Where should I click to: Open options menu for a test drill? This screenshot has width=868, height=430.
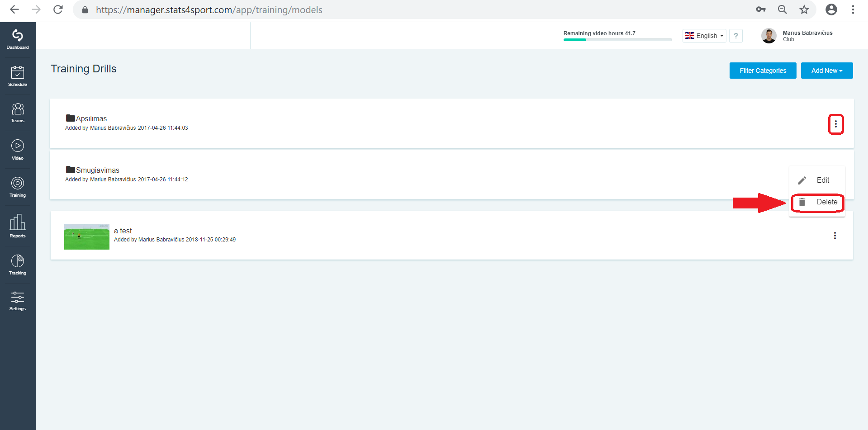click(x=835, y=236)
